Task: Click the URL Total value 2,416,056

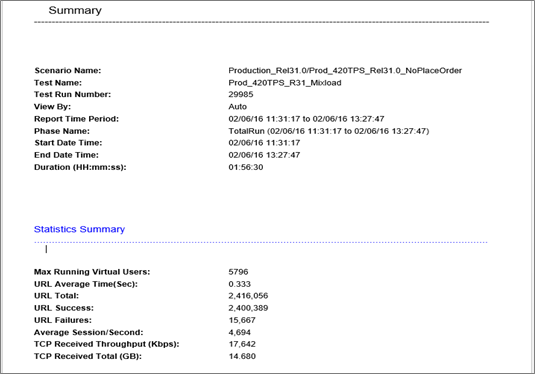Action: (248, 296)
